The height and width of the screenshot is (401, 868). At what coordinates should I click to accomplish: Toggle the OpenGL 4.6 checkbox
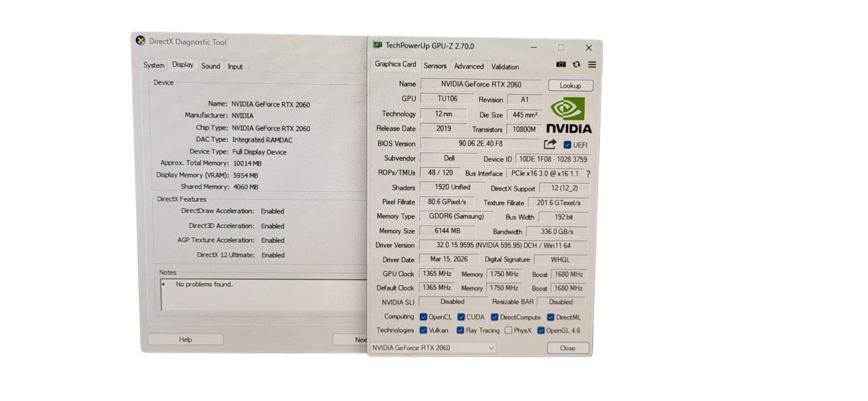(x=541, y=330)
